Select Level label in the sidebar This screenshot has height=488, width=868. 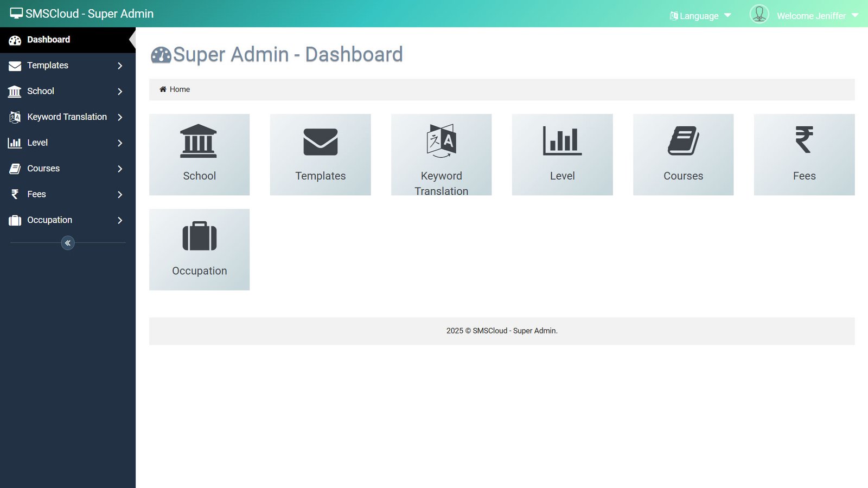pyautogui.click(x=37, y=143)
